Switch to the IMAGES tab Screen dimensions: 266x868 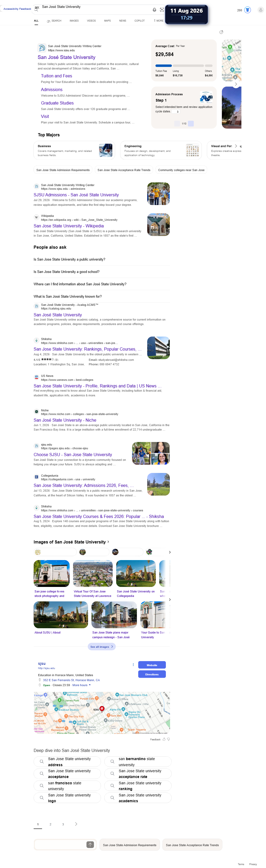point(74,21)
